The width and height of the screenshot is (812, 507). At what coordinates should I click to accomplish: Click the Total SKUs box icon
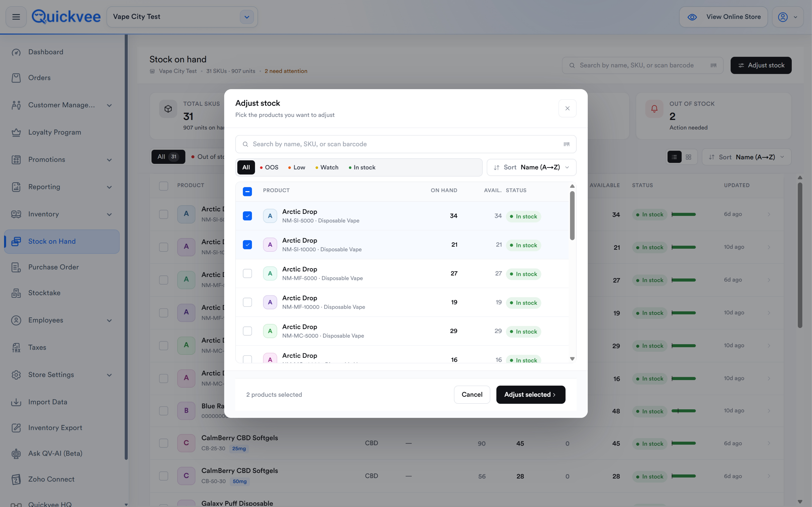pos(168,109)
